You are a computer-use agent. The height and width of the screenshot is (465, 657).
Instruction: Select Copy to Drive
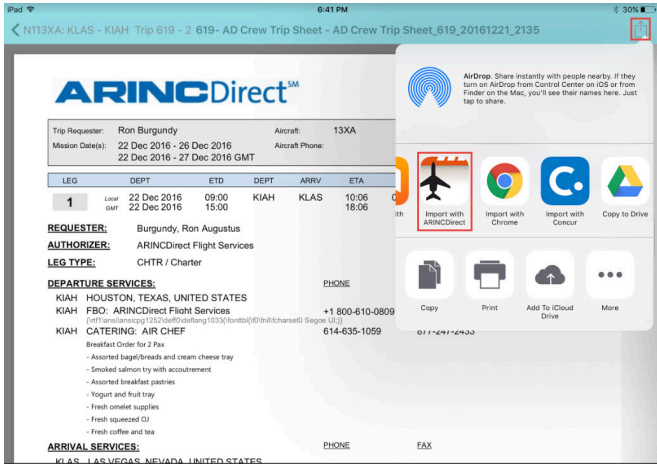625,187
